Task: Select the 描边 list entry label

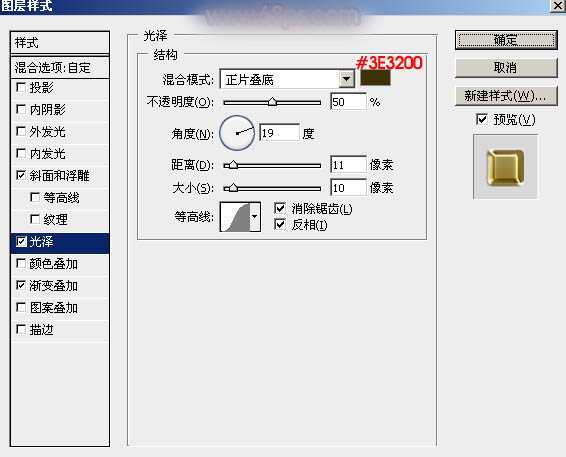Action: point(42,330)
